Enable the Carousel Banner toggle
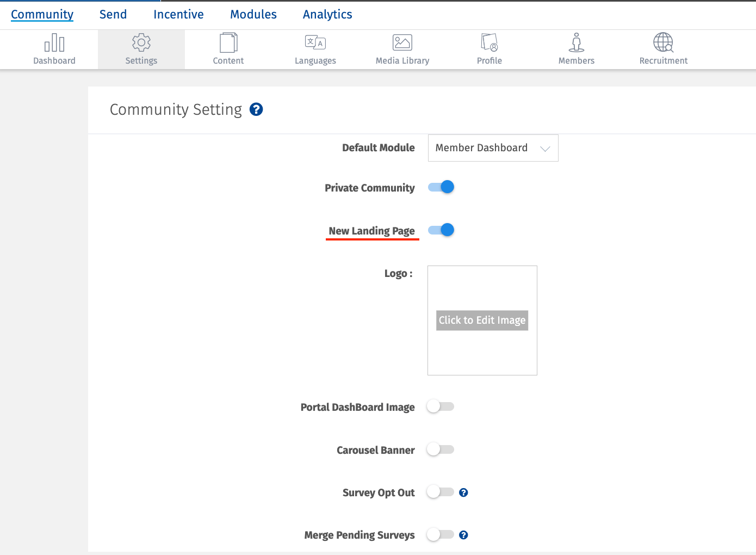 click(x=441, y=449)
